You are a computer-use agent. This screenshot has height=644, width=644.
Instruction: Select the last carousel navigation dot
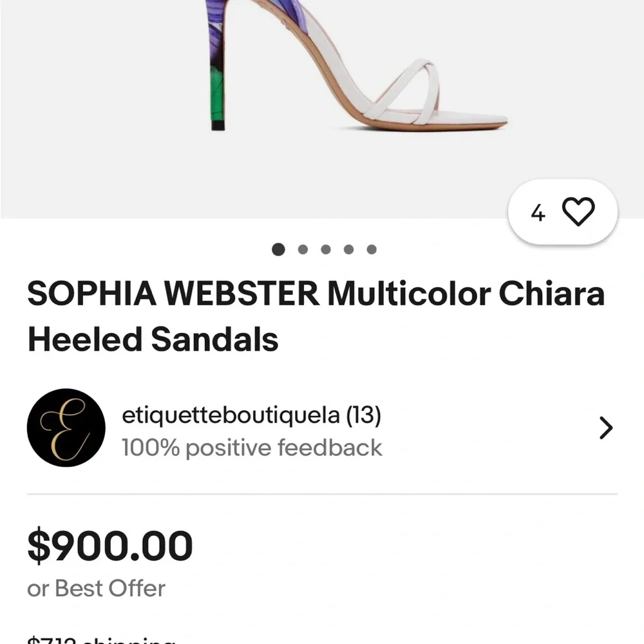coord(370,249)
